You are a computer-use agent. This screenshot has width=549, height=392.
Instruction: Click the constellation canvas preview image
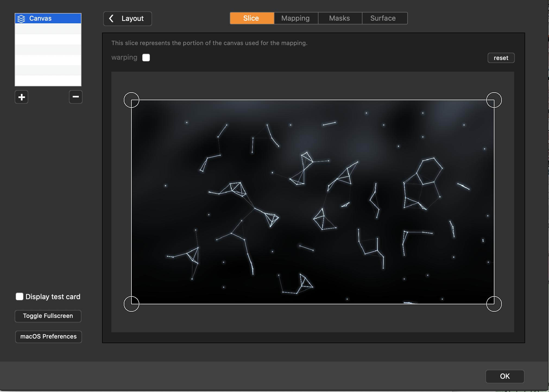[312, 202]
